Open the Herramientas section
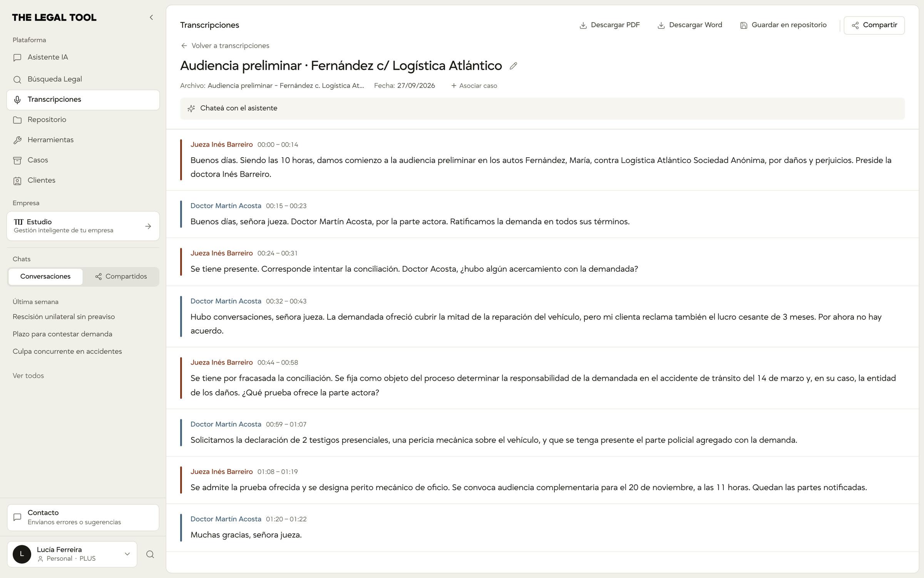Image resolution: width=924 pixels, height=578 pixels. click(83, 140)
